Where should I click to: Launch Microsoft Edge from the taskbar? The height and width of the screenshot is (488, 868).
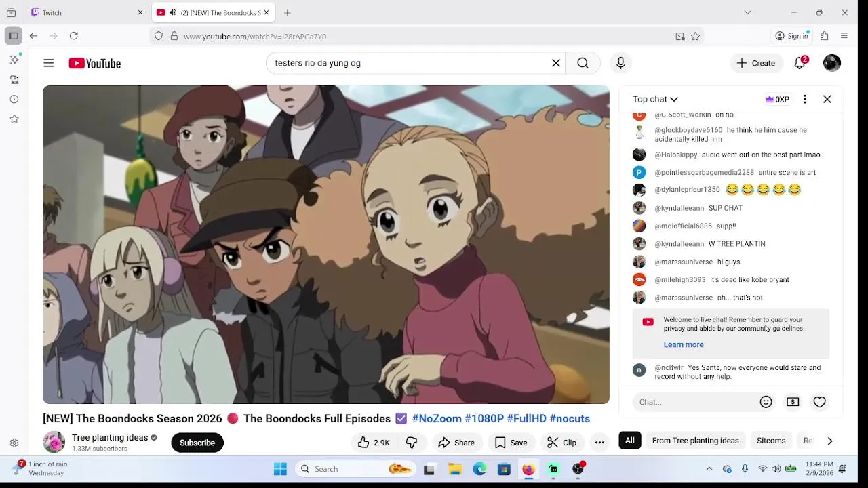pyautogui.click(x=479, y=469)
